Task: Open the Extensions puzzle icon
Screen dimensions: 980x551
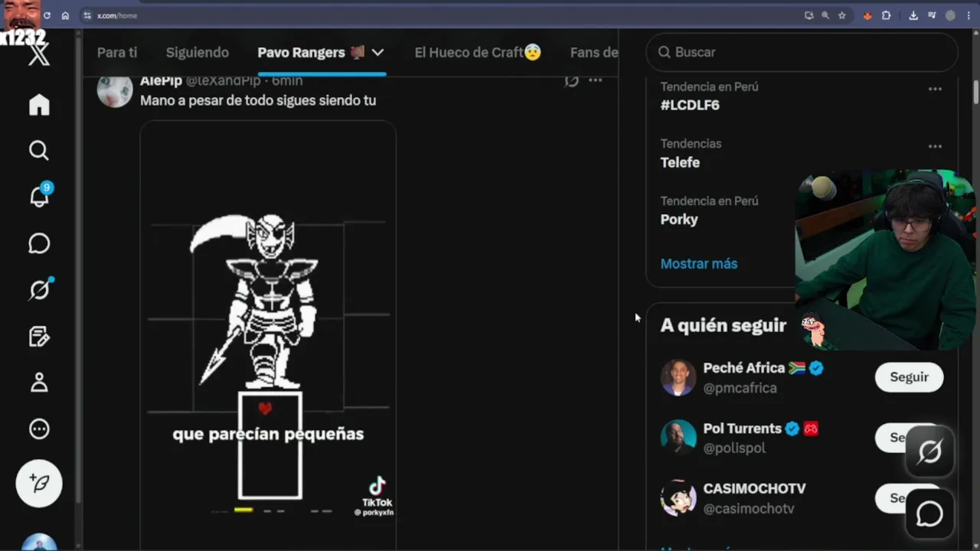Action: coord(887,15)
